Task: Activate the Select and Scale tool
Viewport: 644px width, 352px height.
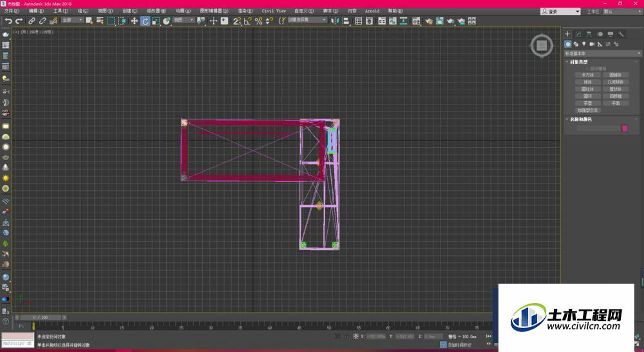Action: point(156,21)
